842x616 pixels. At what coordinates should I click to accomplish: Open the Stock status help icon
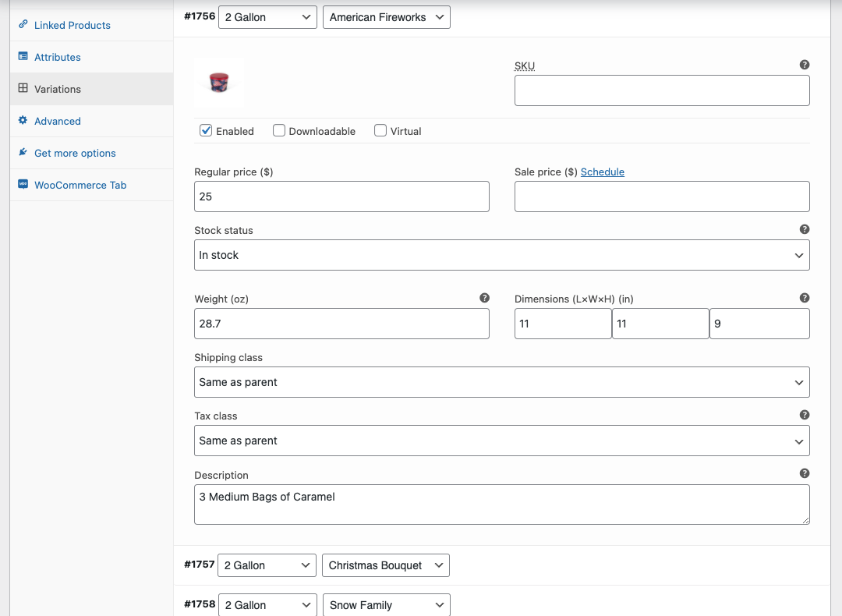tap(805, 229)
